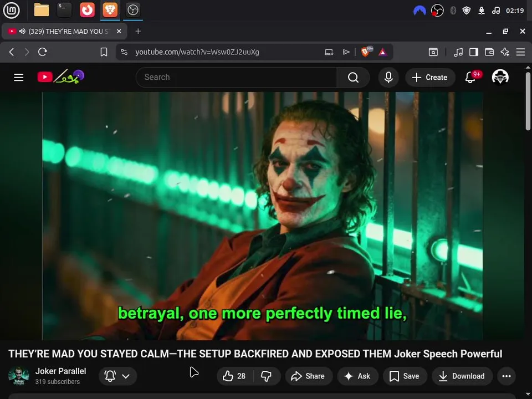The height and width of the screenshot is (399, 532).
Task: Open the Terminal launcher in the panel
Action: [x=64, y=10]
